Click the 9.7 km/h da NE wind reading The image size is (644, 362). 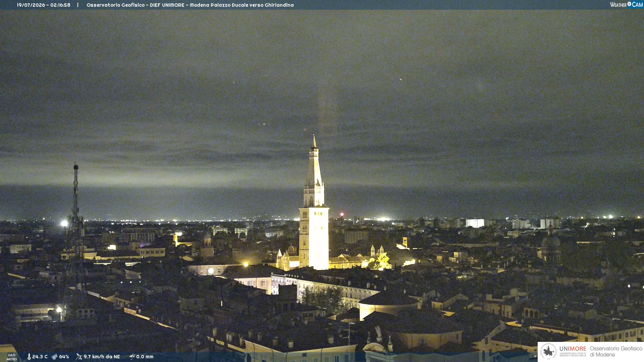pyautogui.click(x=102, y=357)
